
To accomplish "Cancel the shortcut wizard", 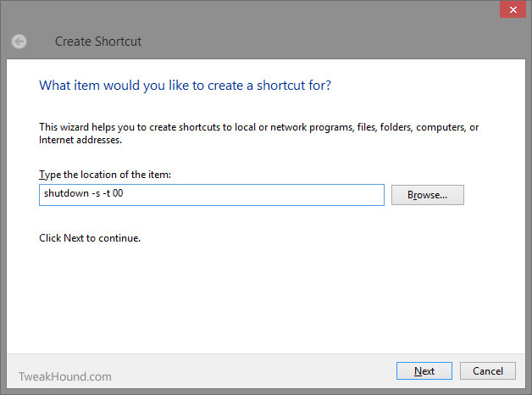I will (488, 371).
